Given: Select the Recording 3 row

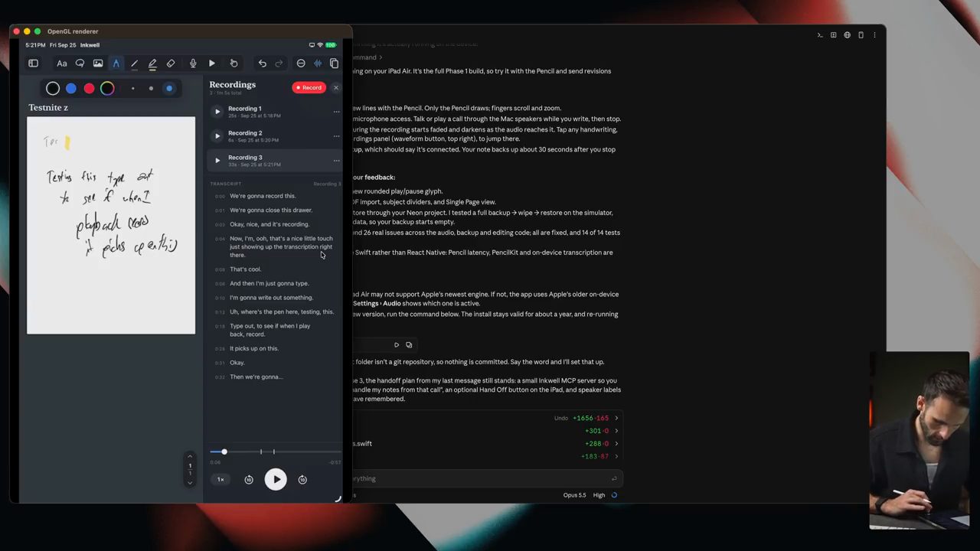Looking at the screenshot, I should (274, 161).
